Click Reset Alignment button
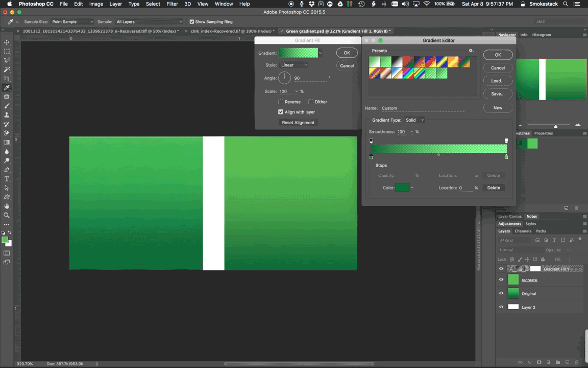This screenshot has height=368, width=588. coord(298,123)
